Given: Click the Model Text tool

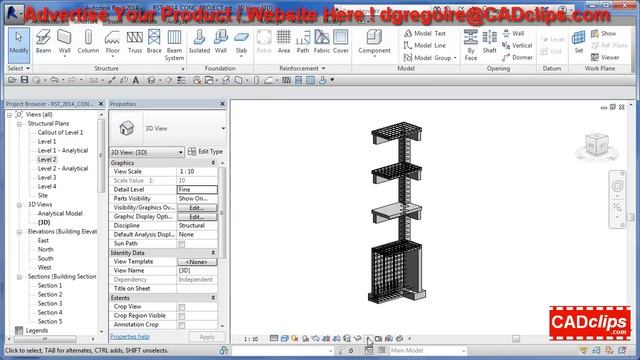Looking at the screenshot, I should point(424,33).
